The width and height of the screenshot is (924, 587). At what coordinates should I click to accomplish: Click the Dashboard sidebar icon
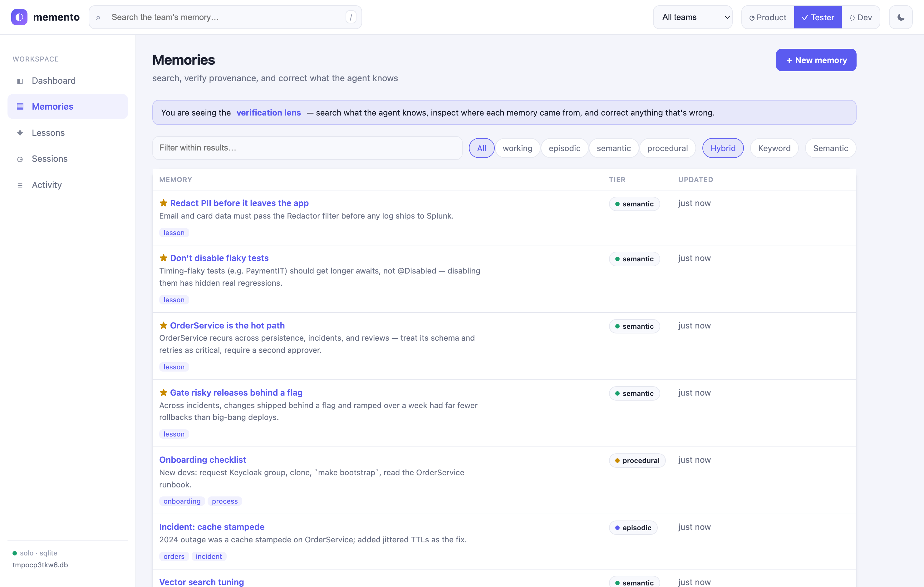pyautogui.click(x=20, y=81)
